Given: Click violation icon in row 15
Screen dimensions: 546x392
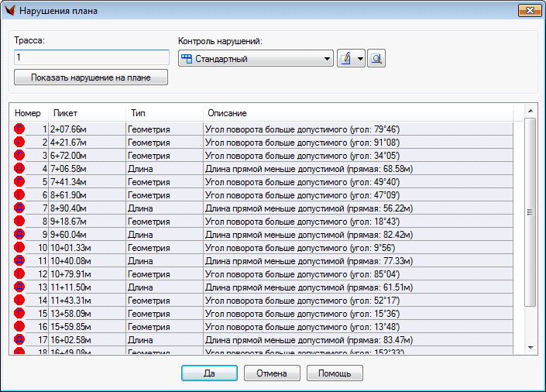Looking at the screenshot, I should [19, 314].
